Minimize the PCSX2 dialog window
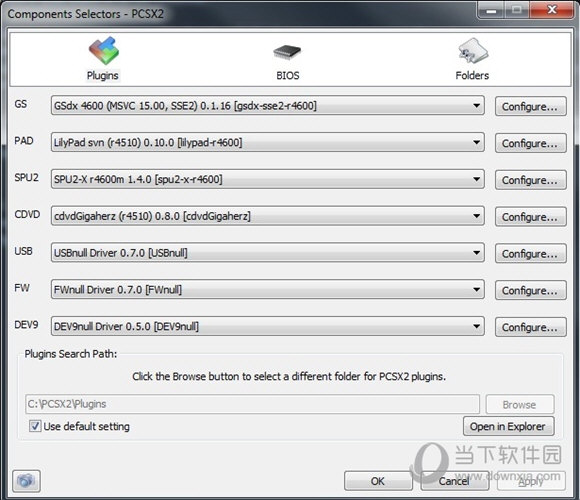This screenshot has width=580, height=500. point(491,10)
